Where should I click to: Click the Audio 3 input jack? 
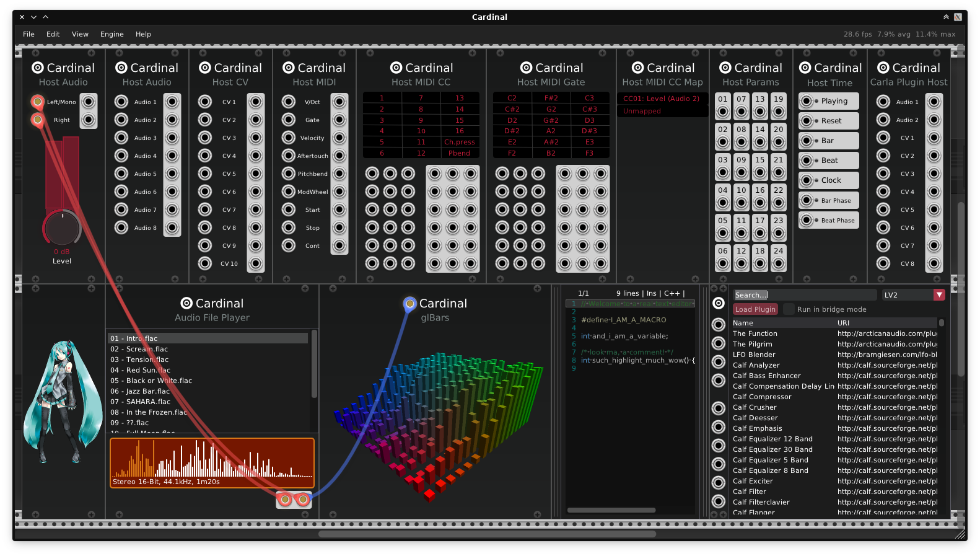pos(121,137)
